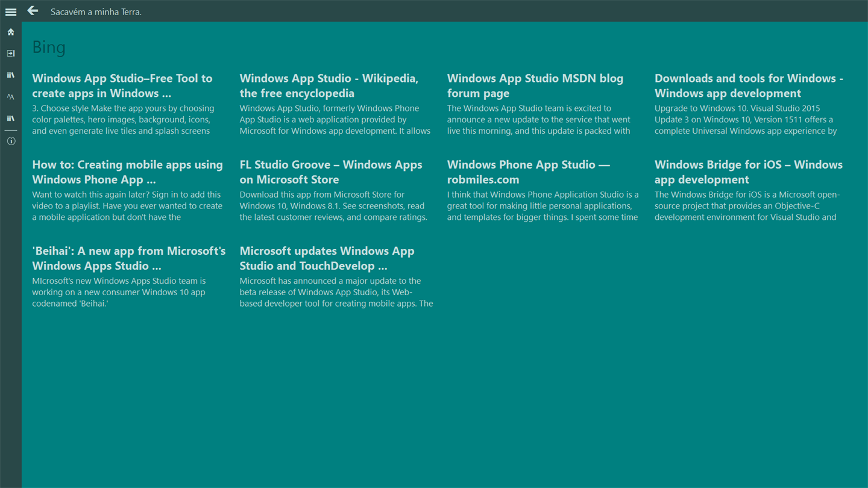Click the text 'Upgrade to Windows 10. Visual Studio 2015'
Image resolution: width=868 pixels, height=488 pixels.
(x=737, y=108)
